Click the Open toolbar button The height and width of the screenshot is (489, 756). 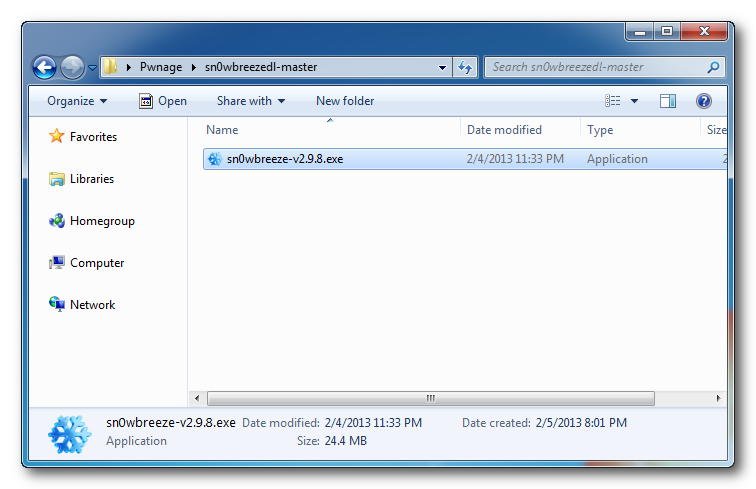pyautogui.click(x=163, y=101)
